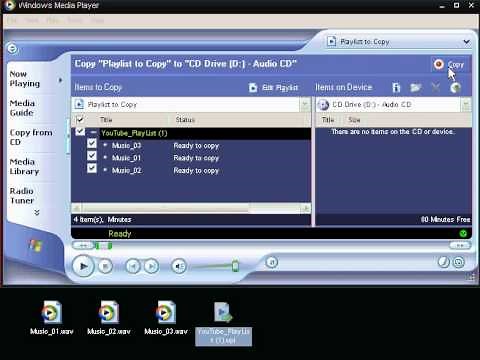This screenshot has height=360, width=480.
Task: Select the Music_03 track title
Action: point(126,146)
